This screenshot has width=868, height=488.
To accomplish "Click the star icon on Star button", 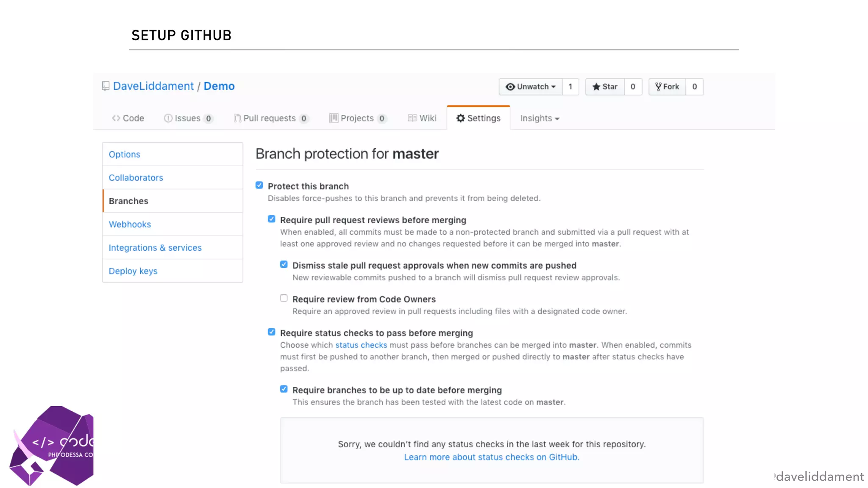I will (596, 87).
